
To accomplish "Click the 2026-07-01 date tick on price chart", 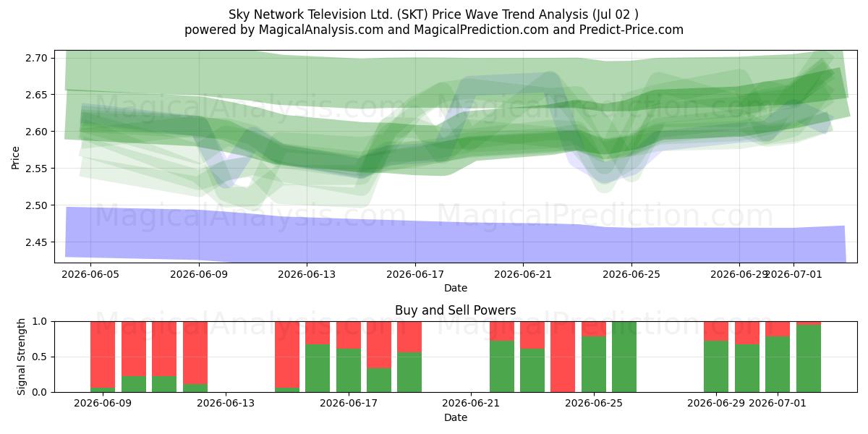I will point(793,274).
